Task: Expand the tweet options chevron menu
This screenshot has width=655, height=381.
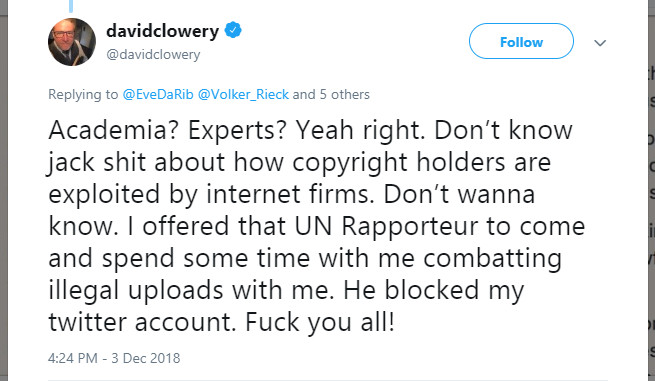Action: coord(600,43)
